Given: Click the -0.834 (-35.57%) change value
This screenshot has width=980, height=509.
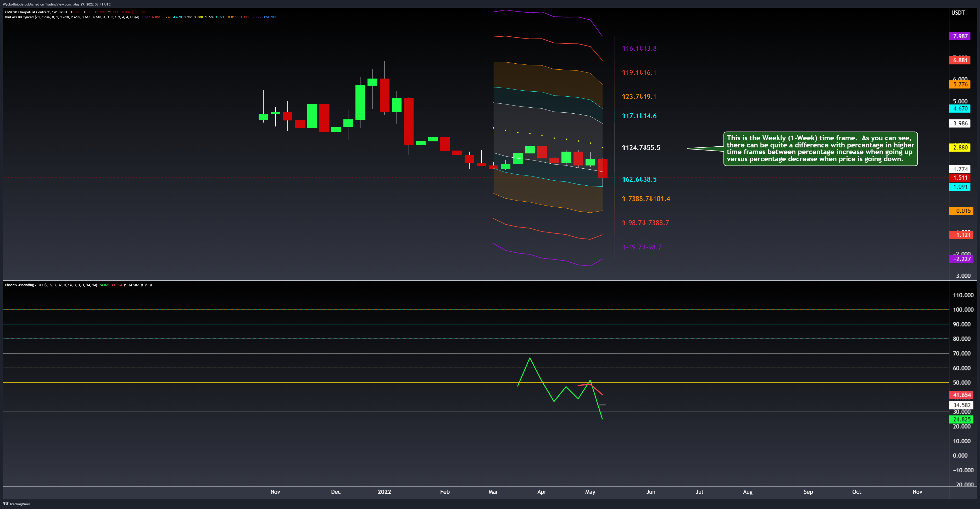Looking at the screenshot, I should (133, 12).
